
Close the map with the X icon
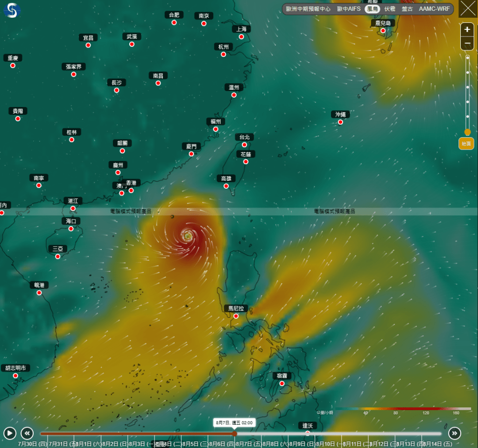(468, 8)
